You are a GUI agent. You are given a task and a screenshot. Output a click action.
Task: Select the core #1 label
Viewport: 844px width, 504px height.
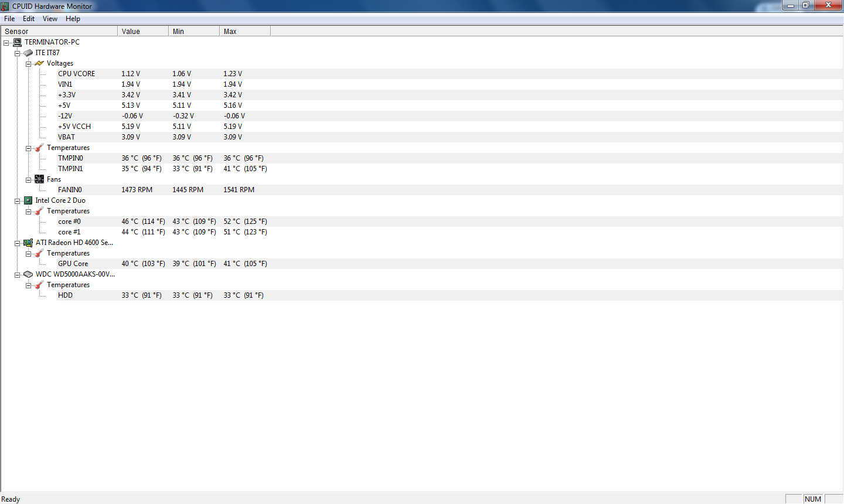coord(69,232)
